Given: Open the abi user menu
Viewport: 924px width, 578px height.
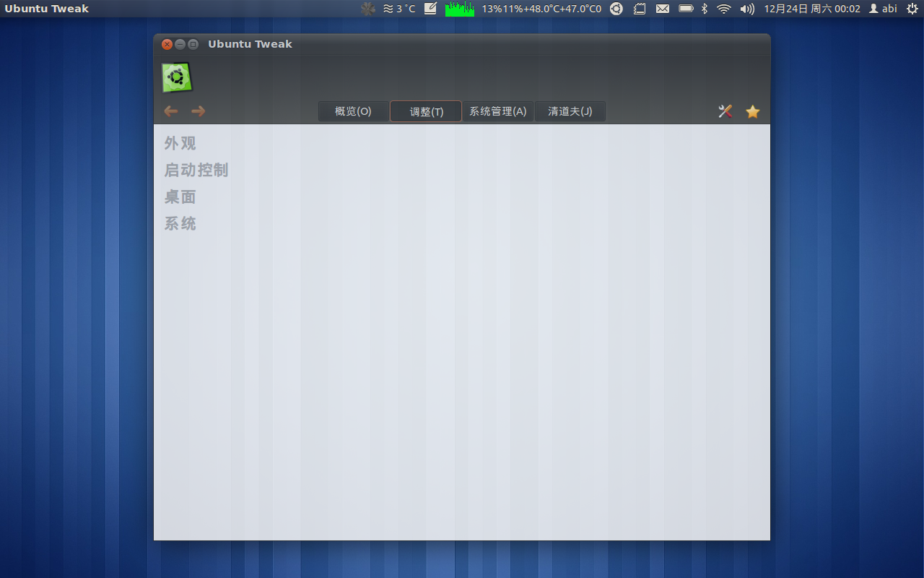Looking at the screenshot, I should pos(884,9).
